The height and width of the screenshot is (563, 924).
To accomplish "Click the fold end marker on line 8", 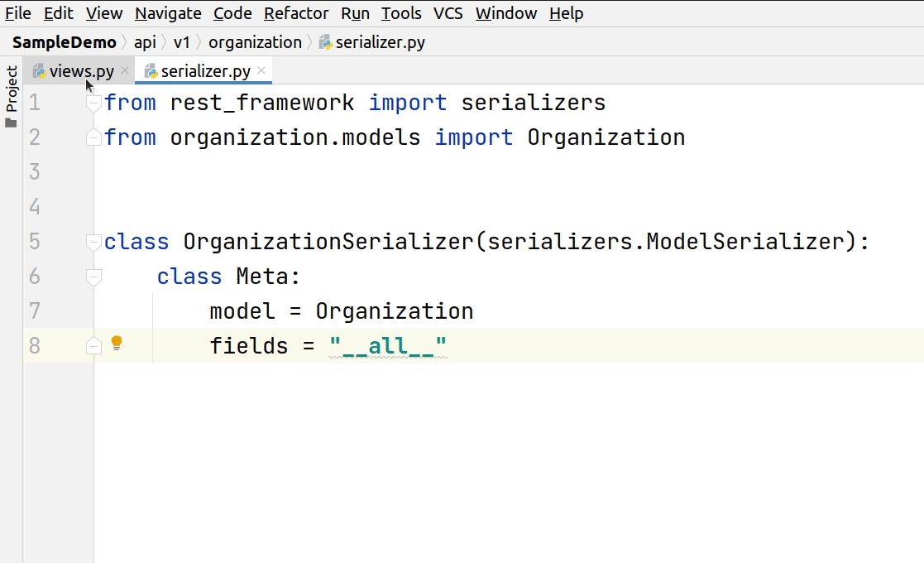I will pos(93,345).
